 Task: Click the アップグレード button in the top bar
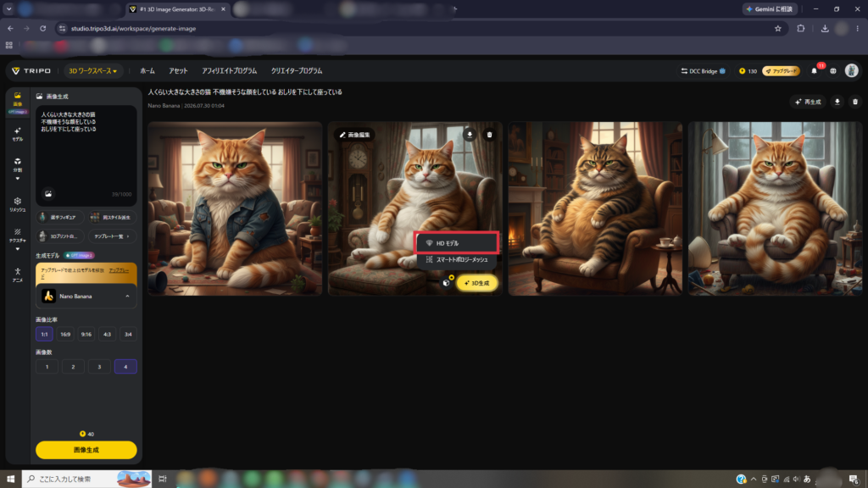(781, 71)
